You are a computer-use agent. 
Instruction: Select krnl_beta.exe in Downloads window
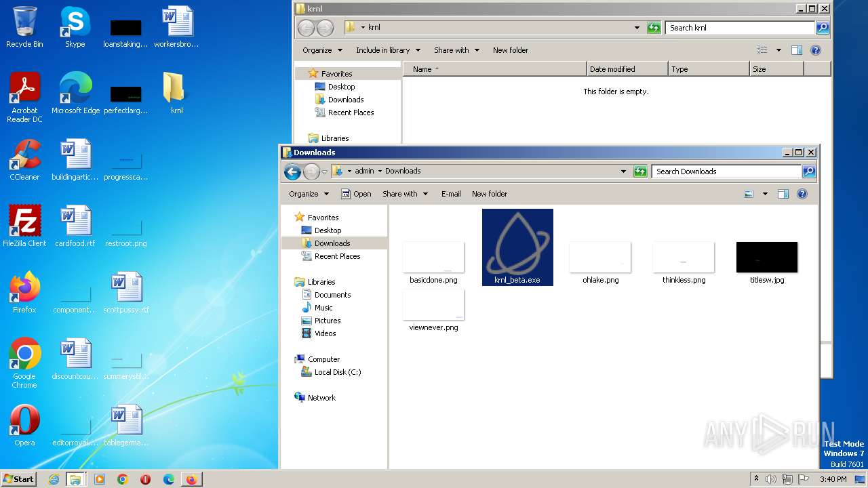click(x=517, y=247)
